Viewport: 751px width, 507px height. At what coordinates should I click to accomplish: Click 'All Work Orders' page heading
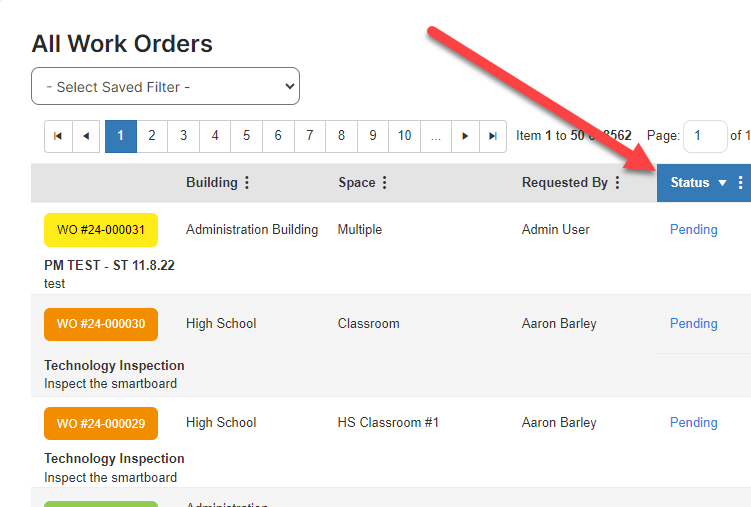coord(122,44)
